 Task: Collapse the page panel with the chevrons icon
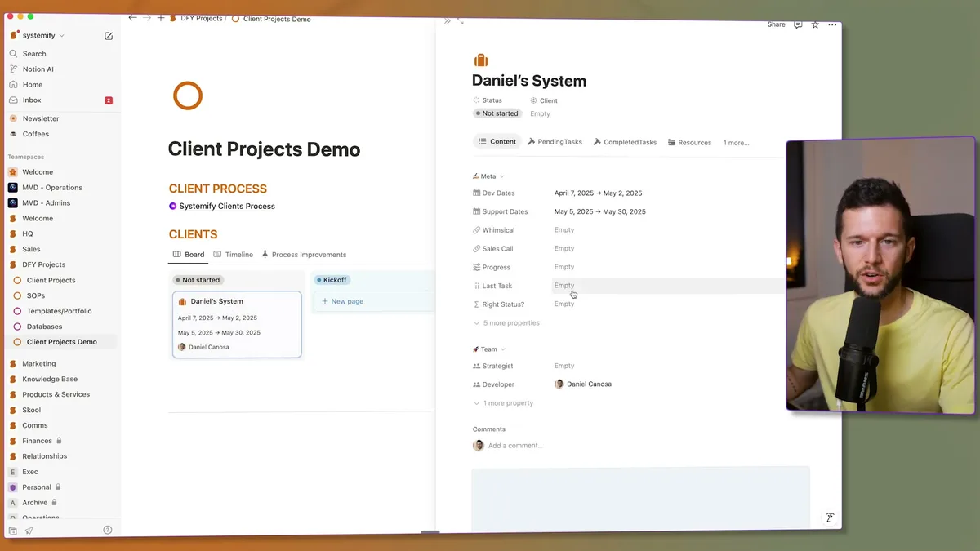(447, 22)
